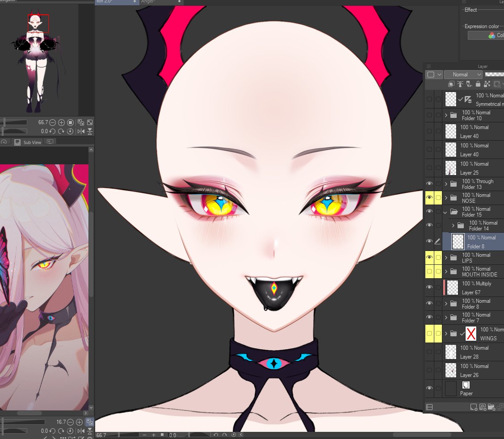The image size is (504, 439).
Task: Open Layer panel hamburger menu
Action: coord(428,67)
